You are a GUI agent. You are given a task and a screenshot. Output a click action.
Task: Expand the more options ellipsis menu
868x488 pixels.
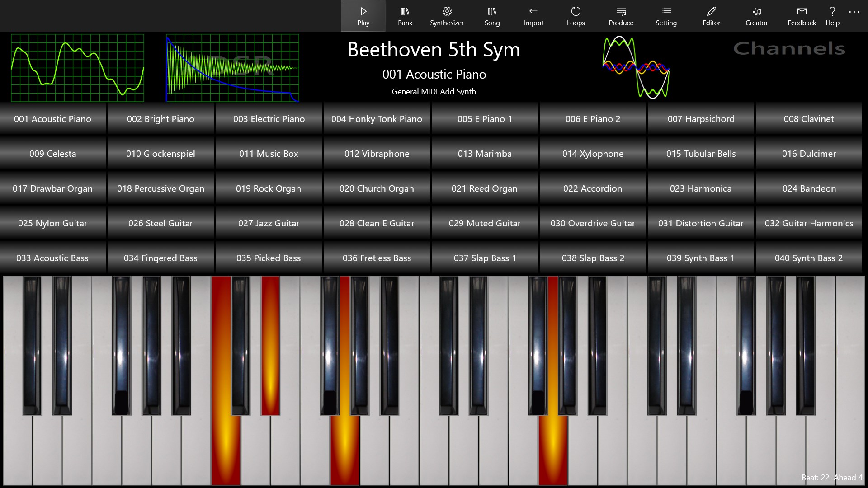[x=854, y=12]
